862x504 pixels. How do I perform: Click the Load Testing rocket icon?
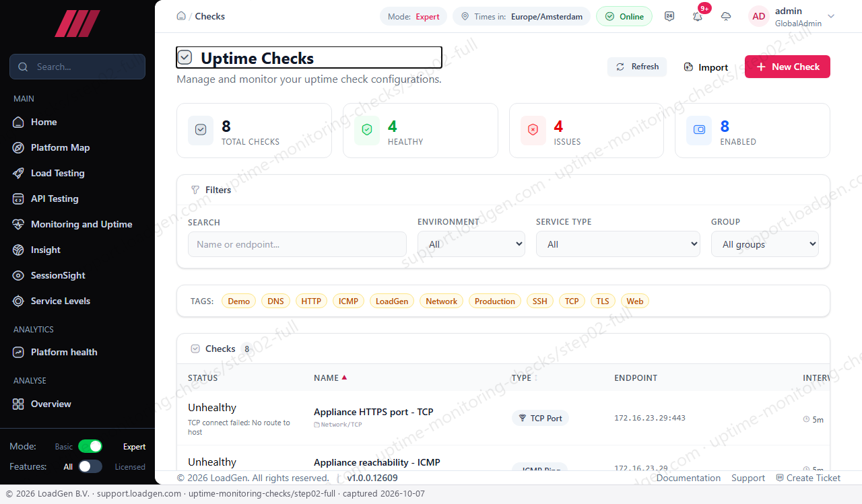(18, 173)
